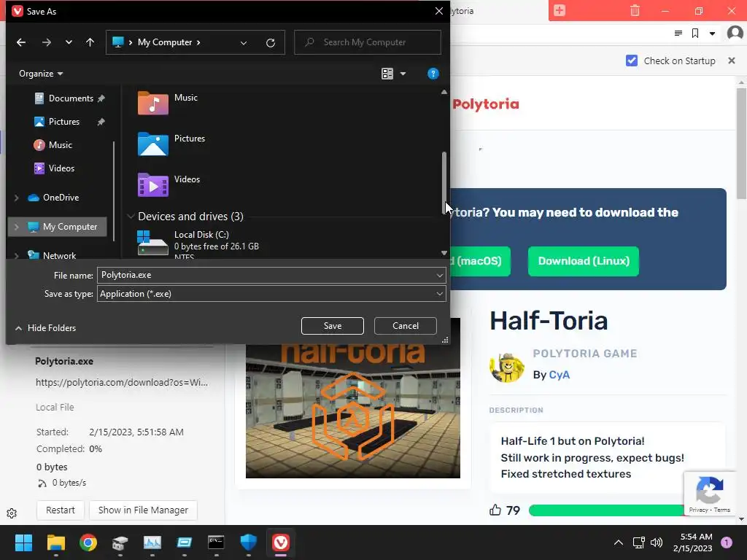The height and width of the screenshot is (560, 747).
Task: Collapse Devices and drives group
Action: [x=131, y=217]
